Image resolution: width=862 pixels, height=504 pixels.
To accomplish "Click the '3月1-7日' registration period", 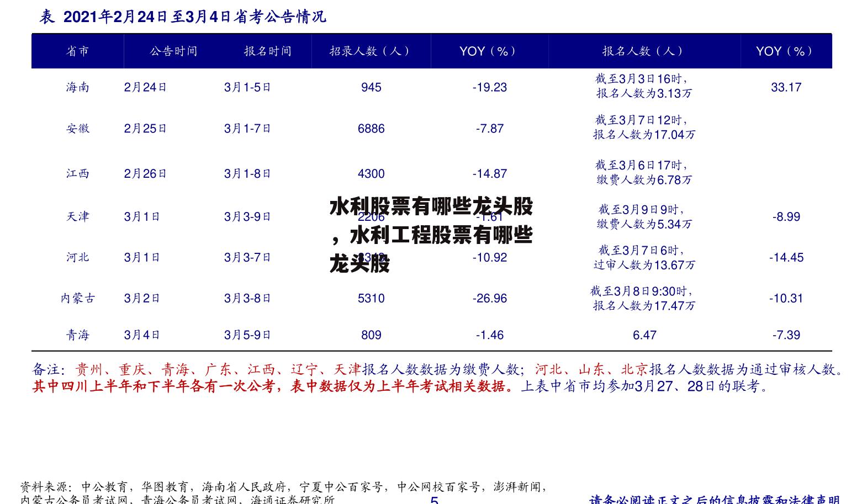I will [x=247, y=129].
